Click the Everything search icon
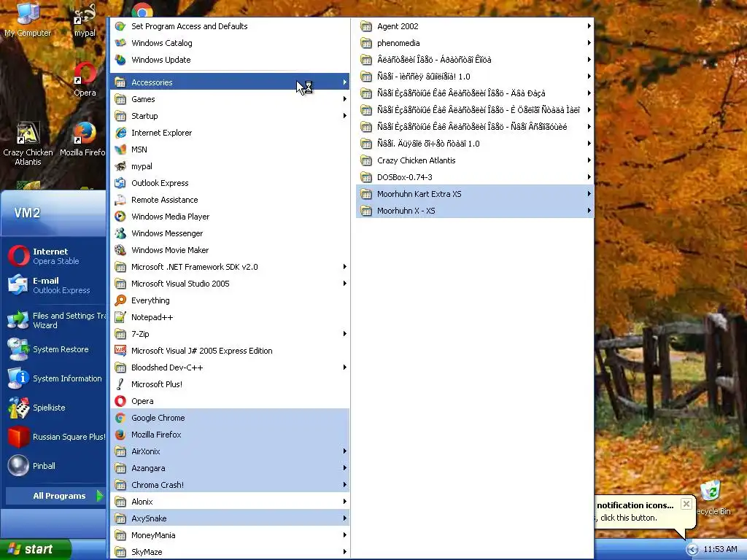 pyautogui.click(x=120, y=300)
